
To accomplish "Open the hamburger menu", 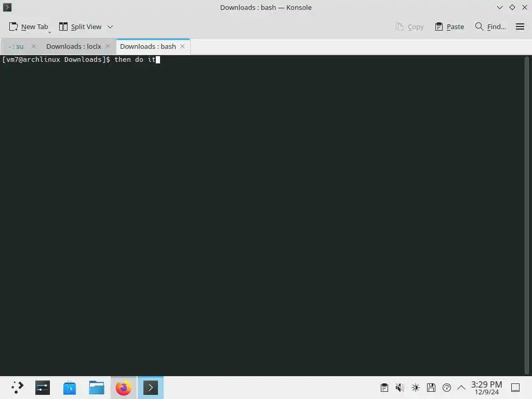I will click(520, 27).
